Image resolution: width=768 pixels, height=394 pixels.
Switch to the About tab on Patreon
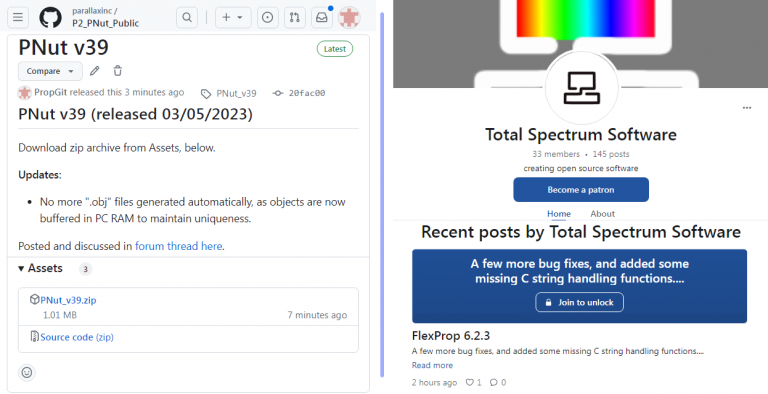click(602, 214)
